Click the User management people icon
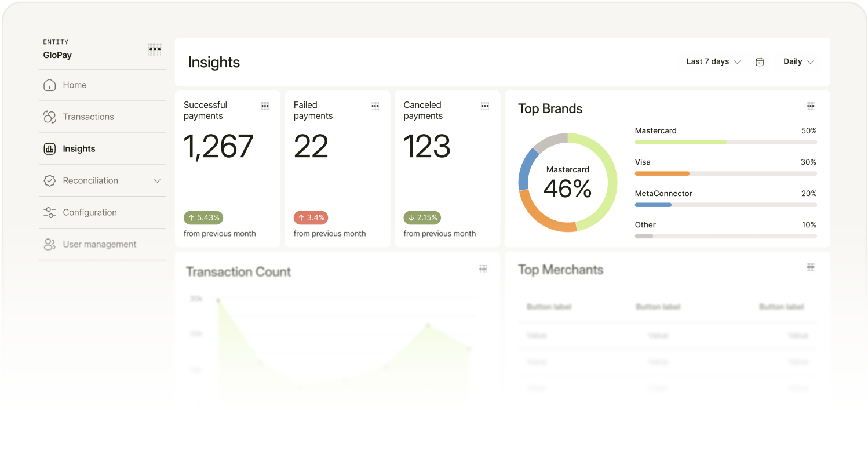Image resolution: width=868 pixels, height=475 pixels. (50, 244)
